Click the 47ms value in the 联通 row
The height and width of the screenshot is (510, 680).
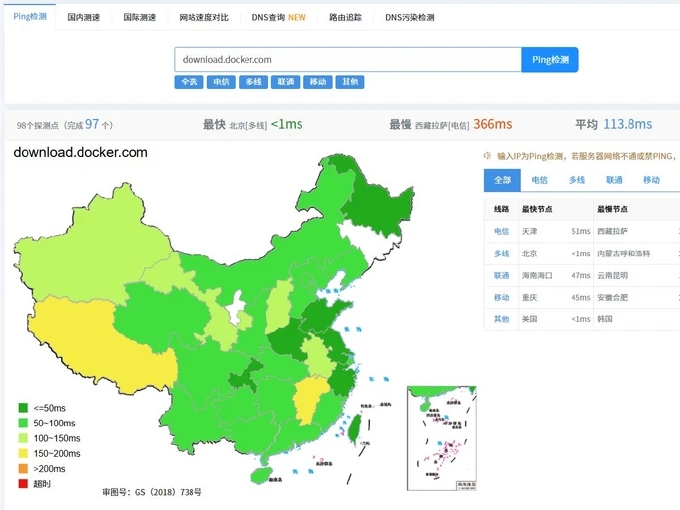point(581,275)
